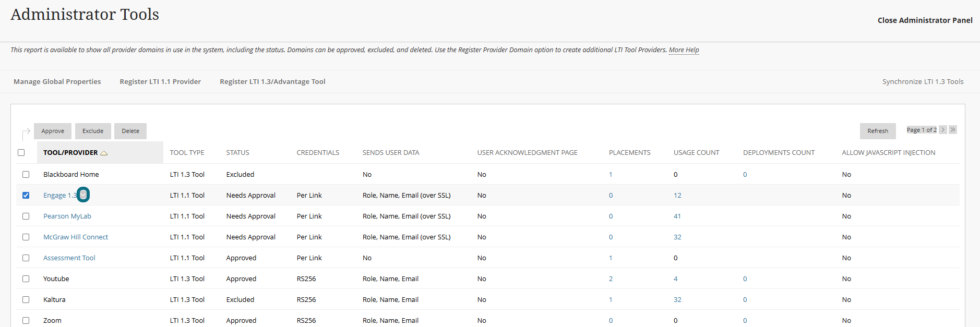
Task: Select Synchronize LTI 1.3 Tools
Action: tap(923, 81)
